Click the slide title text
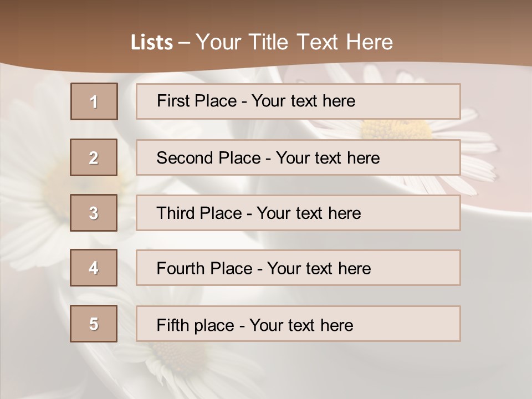Viewport: 532px width, 399px height. (262, 42)
